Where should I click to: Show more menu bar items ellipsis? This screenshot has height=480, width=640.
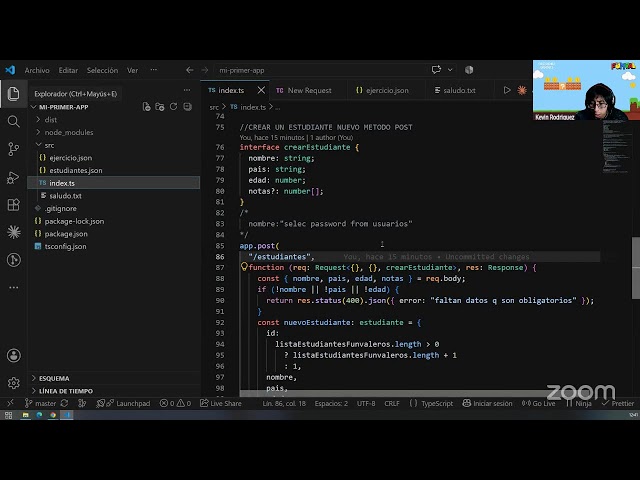(x=153, y=70)
